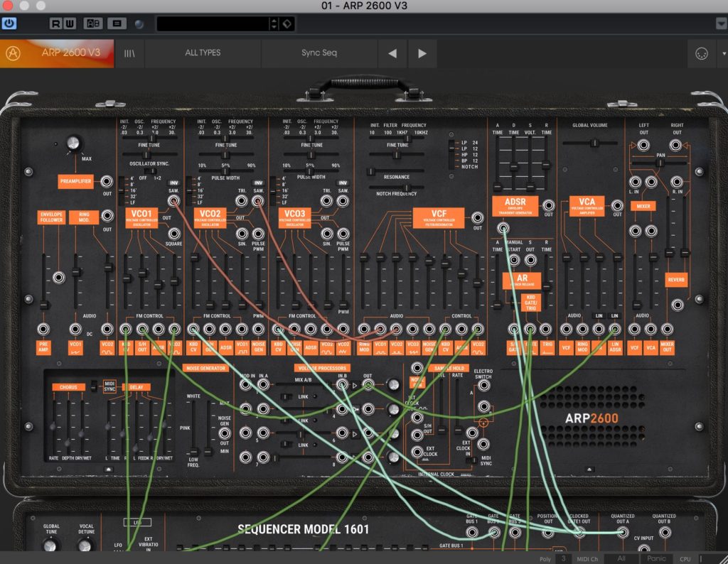The width and height of the screenshot is (728, 564).
Task: Toggle VCO1 INV saw switch
Action: tap(173, 183)
